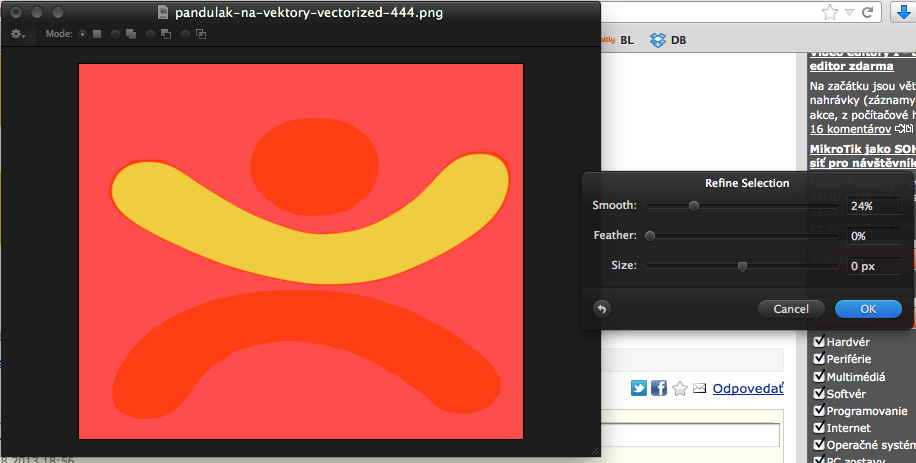
Task: Share the comment via Facebook icon
Action: pos(659,388)
